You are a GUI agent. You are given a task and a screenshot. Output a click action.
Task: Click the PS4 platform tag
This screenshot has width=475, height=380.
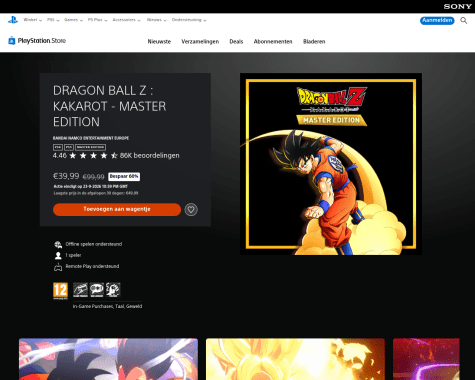point(58,147)
